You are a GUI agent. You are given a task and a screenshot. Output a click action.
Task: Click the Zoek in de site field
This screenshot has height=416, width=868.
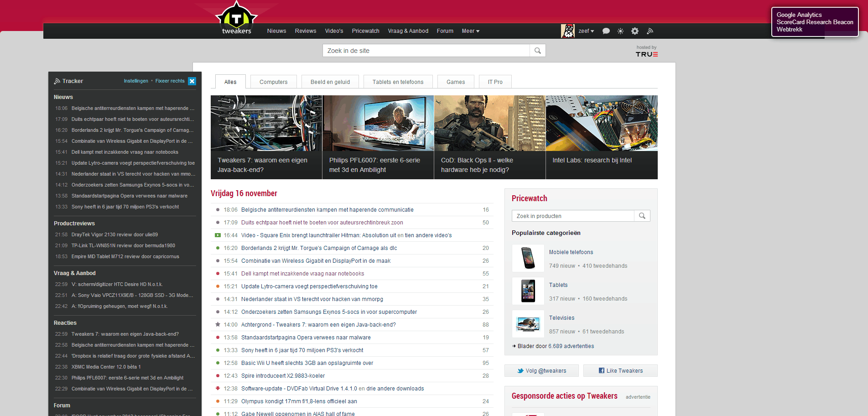(x=426, y=51)
